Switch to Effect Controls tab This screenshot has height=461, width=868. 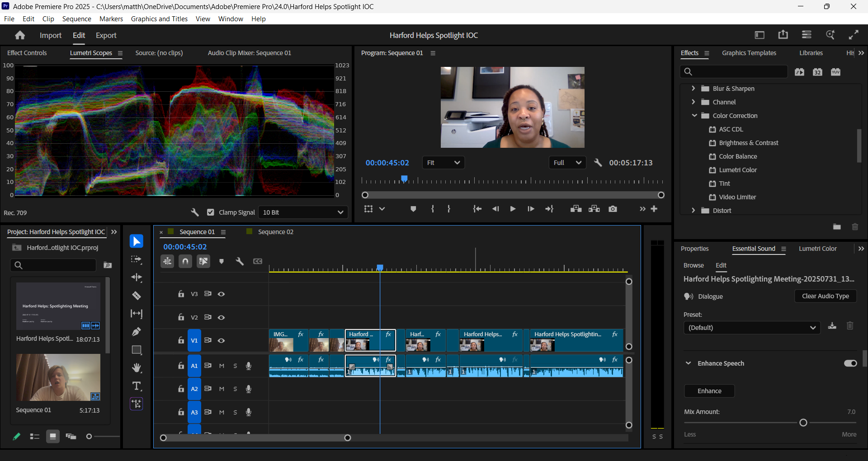(x=27, y=53)
